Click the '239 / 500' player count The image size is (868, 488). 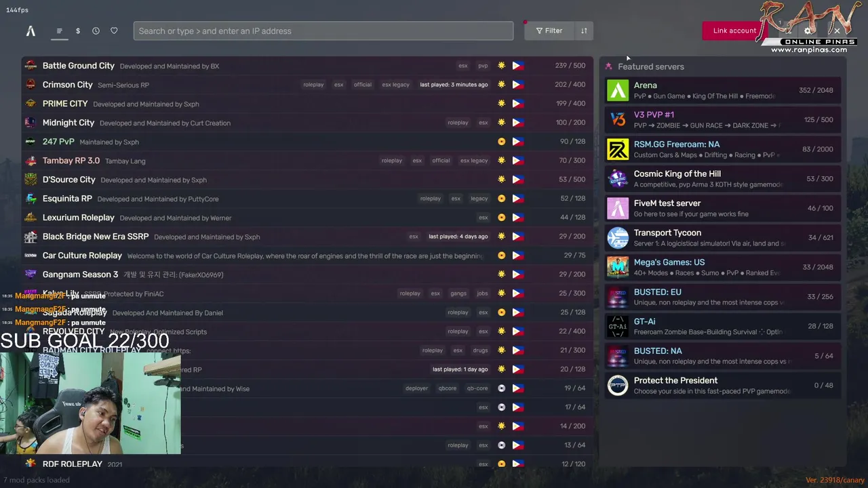click(x=570, y=66)
